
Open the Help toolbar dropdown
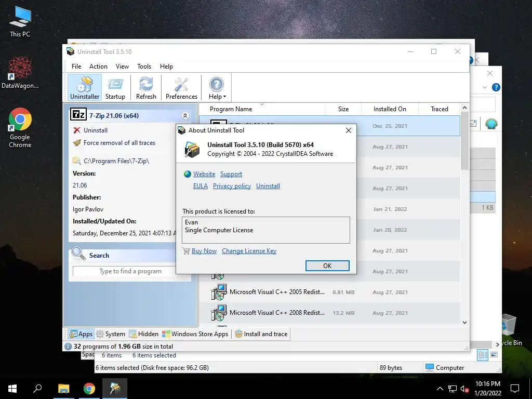pos(217,88)
